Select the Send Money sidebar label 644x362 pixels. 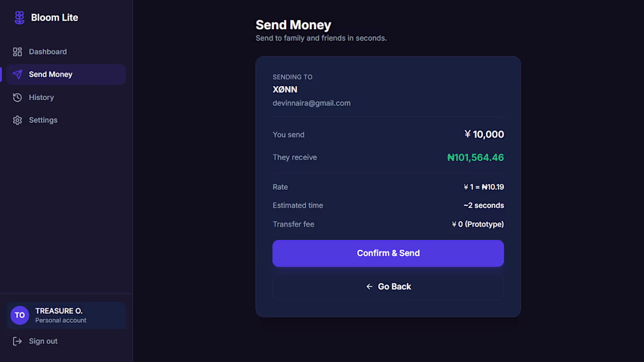pyautogui.click(x=50, y=74)
